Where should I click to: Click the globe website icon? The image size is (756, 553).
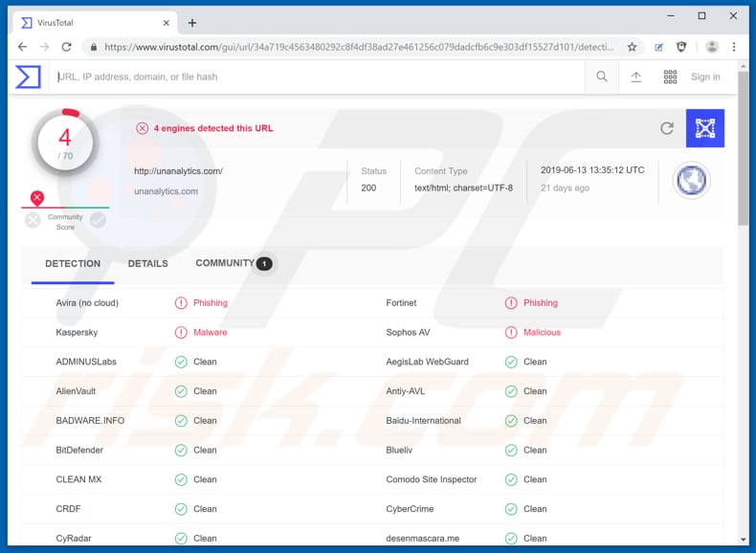pyautogui.click(x=691, y=180)
